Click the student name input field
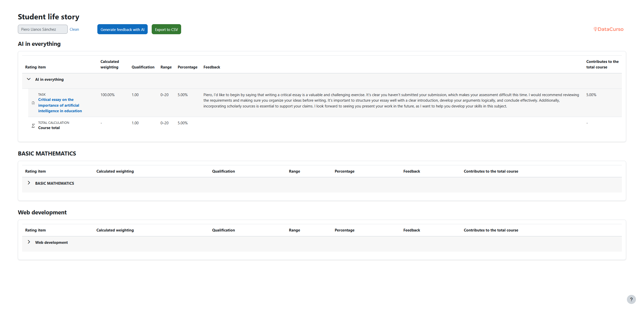Screen dimensions: 644x312 coord(43,29)
